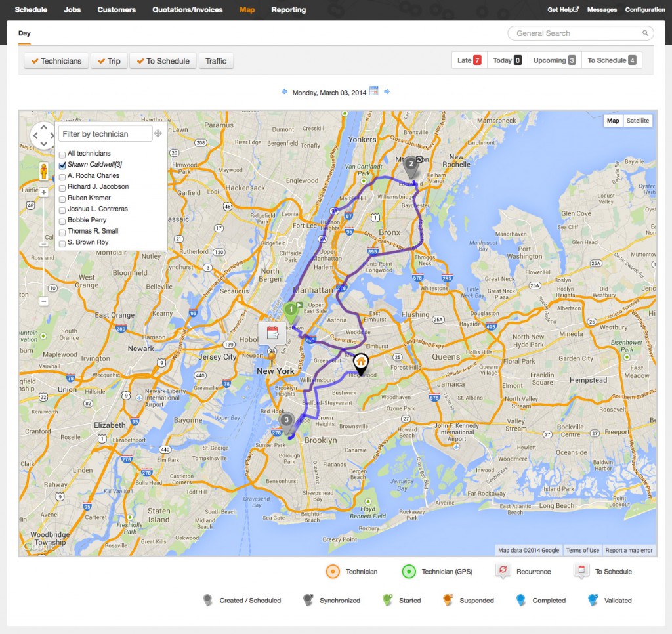The image size is (672, 634).
Task: Check A. Rocha Charles checkbox
Action: tap(62, 177)
